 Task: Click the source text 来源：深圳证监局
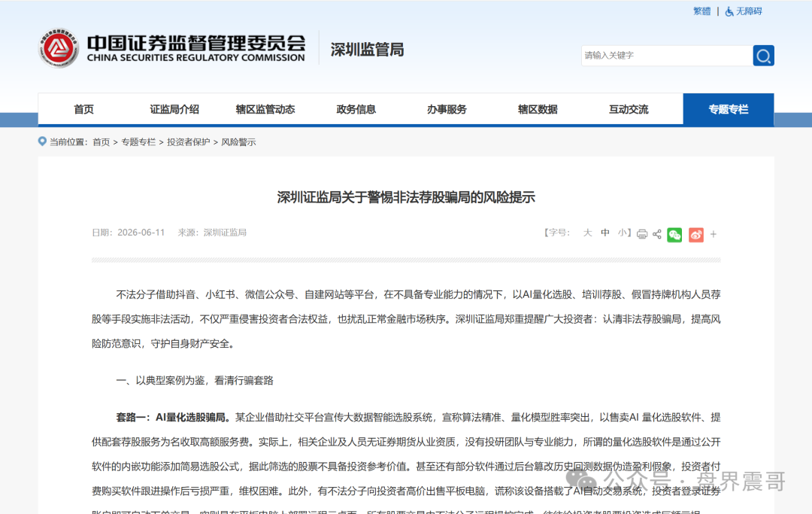(212, 233)
